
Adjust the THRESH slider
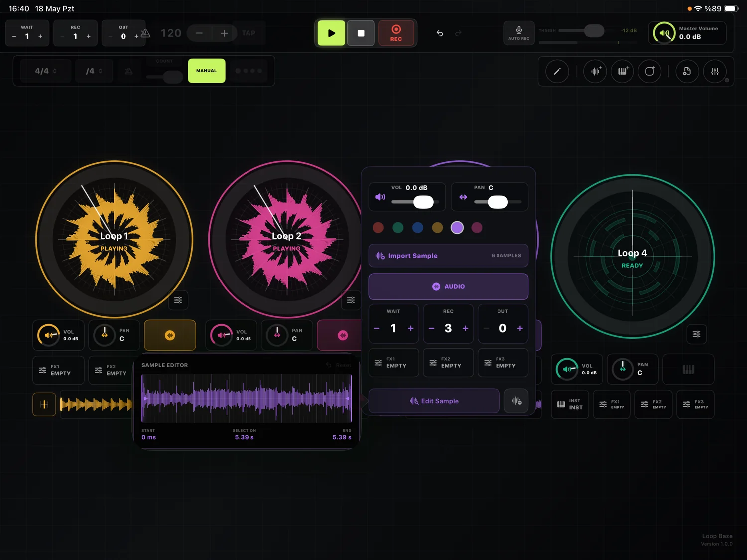(594, 31)
